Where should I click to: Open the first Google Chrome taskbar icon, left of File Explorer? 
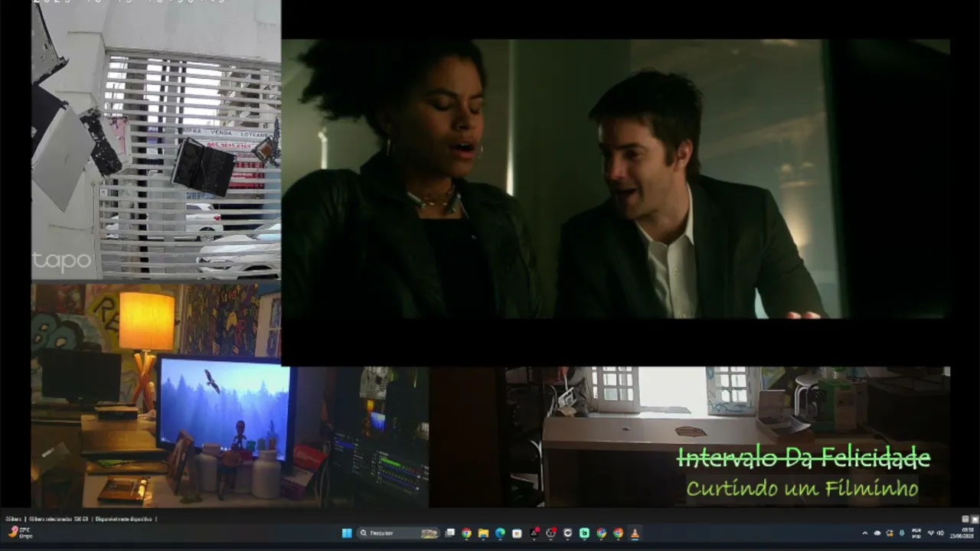tap(466, 533)
